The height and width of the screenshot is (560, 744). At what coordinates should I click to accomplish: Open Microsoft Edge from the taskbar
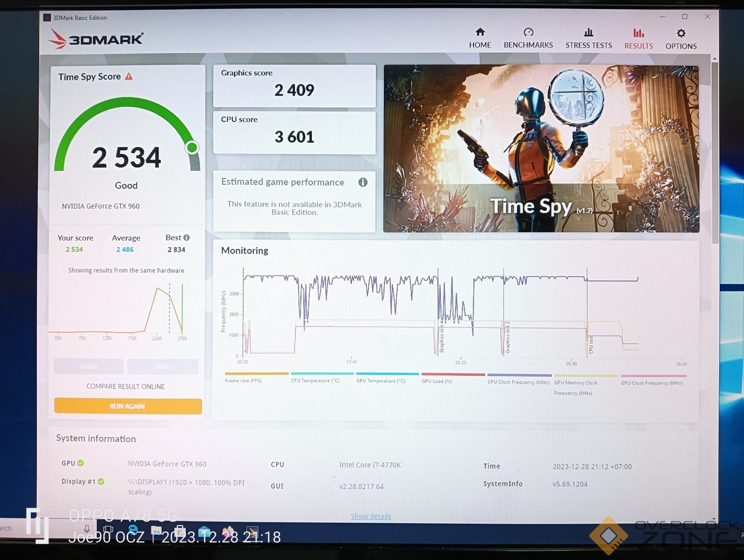[133, 530]
